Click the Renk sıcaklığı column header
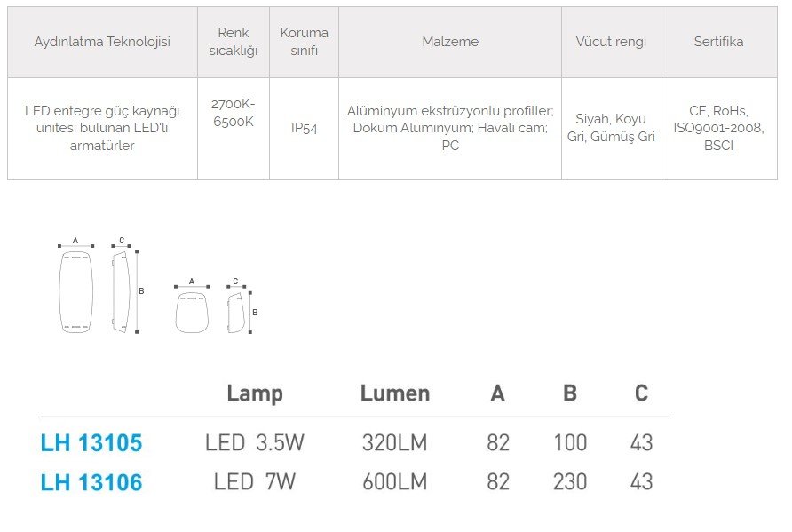 coord(234,42)
